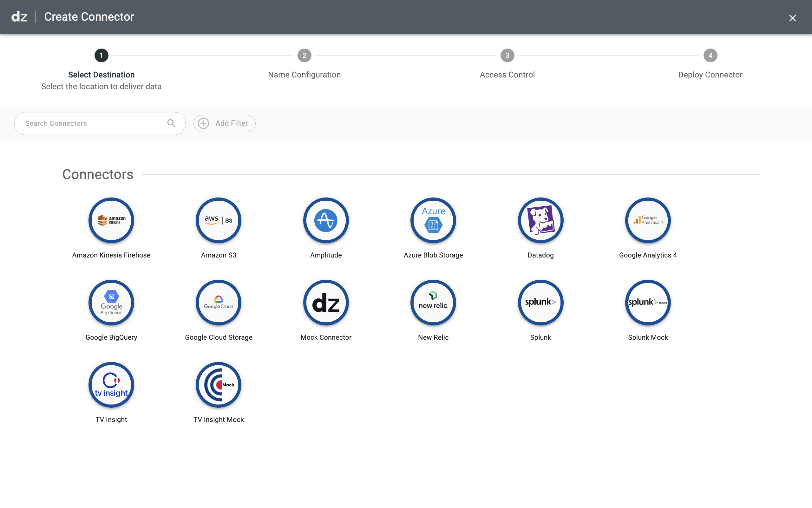Select the Google Cloud Storage connector icon
Image resolution: width=812 pixels, height=508 pixels.
pyautogui.click(x=219, y=303)
